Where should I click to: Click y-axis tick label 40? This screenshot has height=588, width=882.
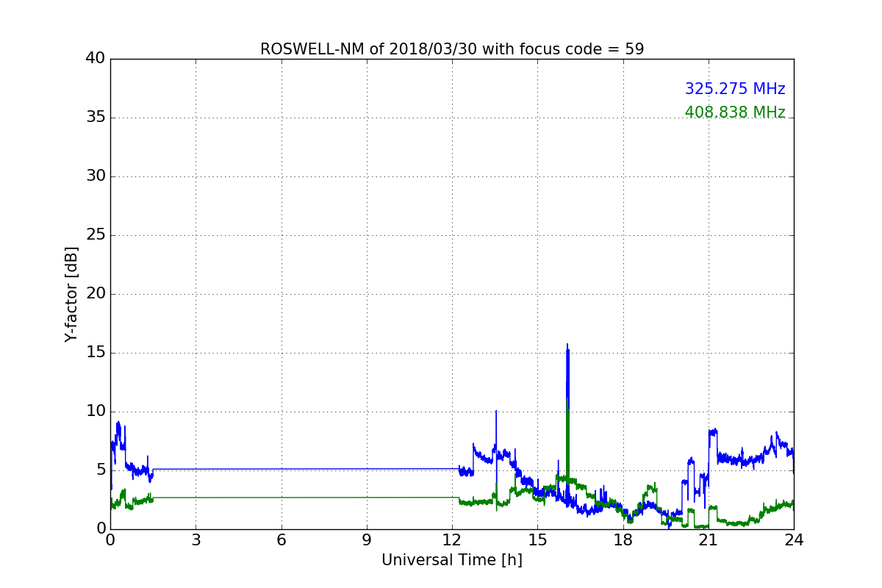96,59
